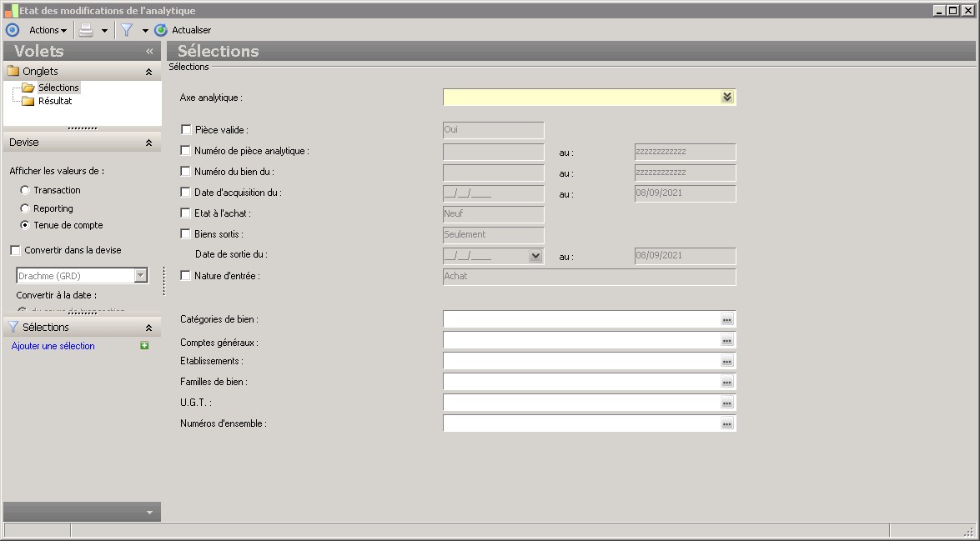Collapse the Devise panel section
The height and width of the screenshot is (541, 980).
coord(148,143)
